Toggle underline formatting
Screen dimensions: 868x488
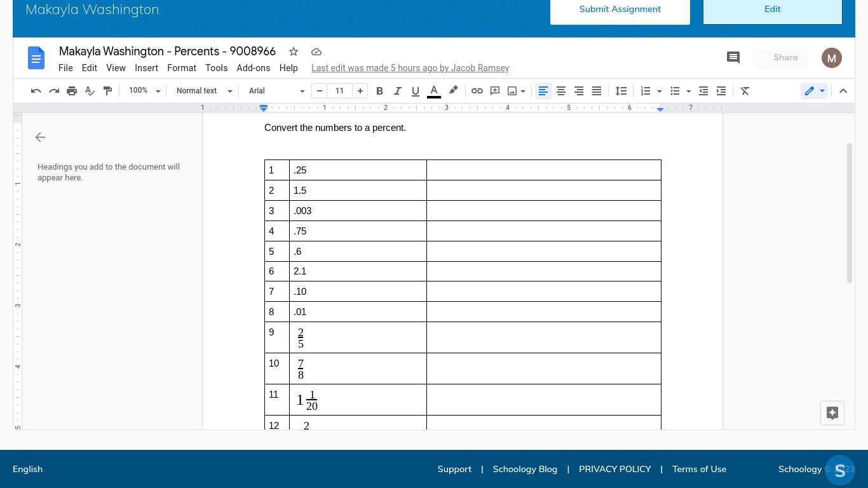[416, 91]
